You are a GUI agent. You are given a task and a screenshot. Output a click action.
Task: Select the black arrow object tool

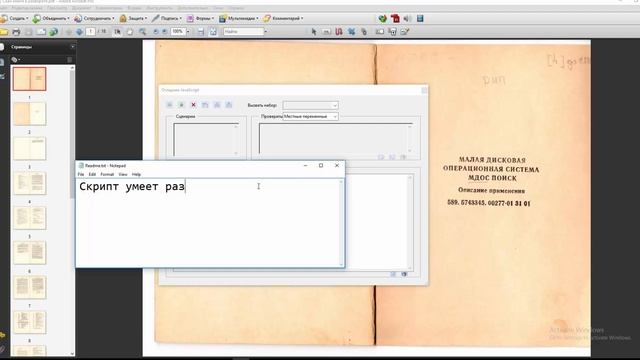coord(313,32)
